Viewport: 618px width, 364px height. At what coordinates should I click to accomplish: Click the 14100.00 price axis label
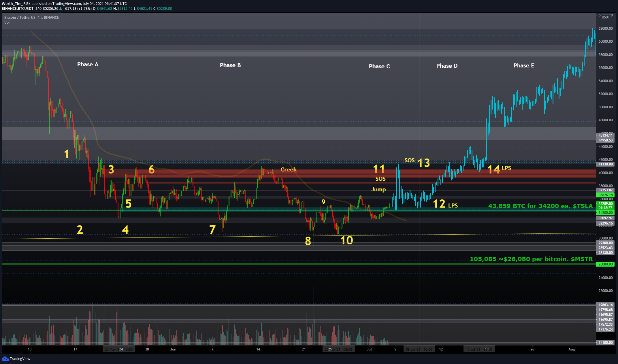(x=605, y=342)
